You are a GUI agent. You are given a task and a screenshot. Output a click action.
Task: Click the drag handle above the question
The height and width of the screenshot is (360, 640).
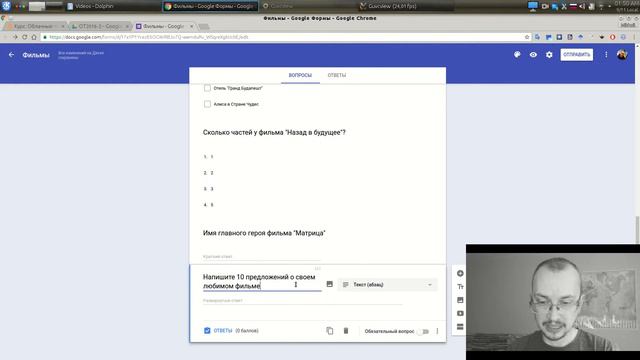pos(318,269)
